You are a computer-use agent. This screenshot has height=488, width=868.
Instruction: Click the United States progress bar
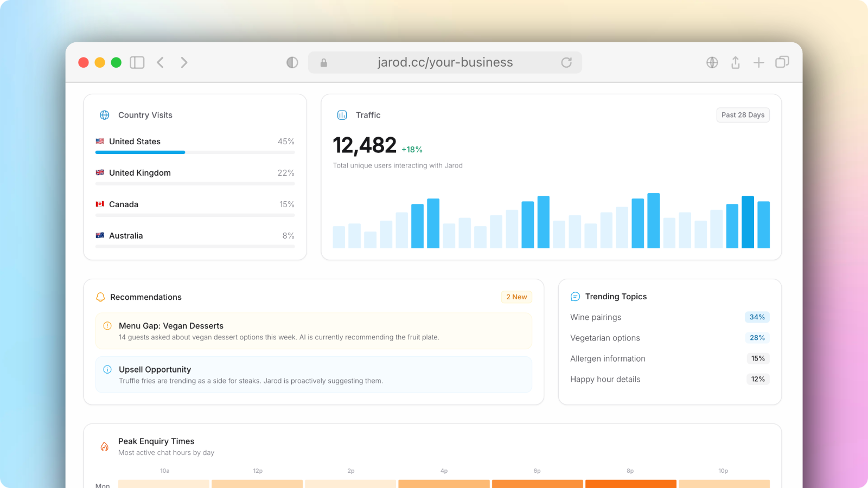click(195, 152)
